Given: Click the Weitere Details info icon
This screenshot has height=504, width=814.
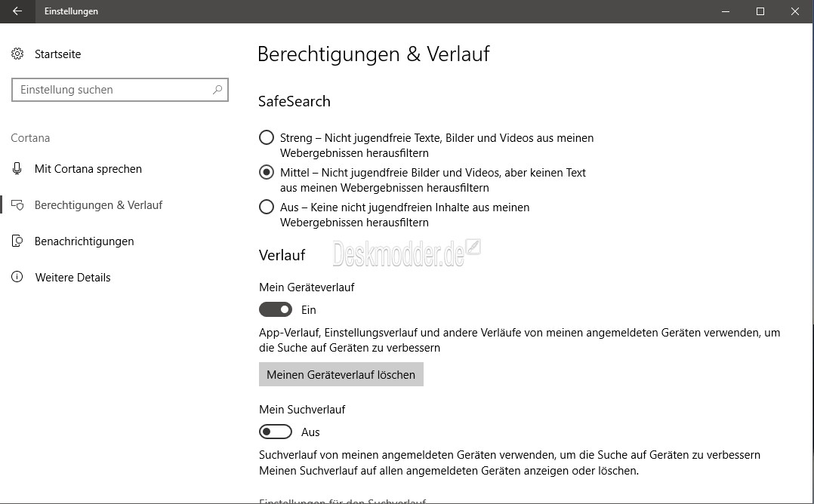Looking at the screenshot, I should pos(17,278).
